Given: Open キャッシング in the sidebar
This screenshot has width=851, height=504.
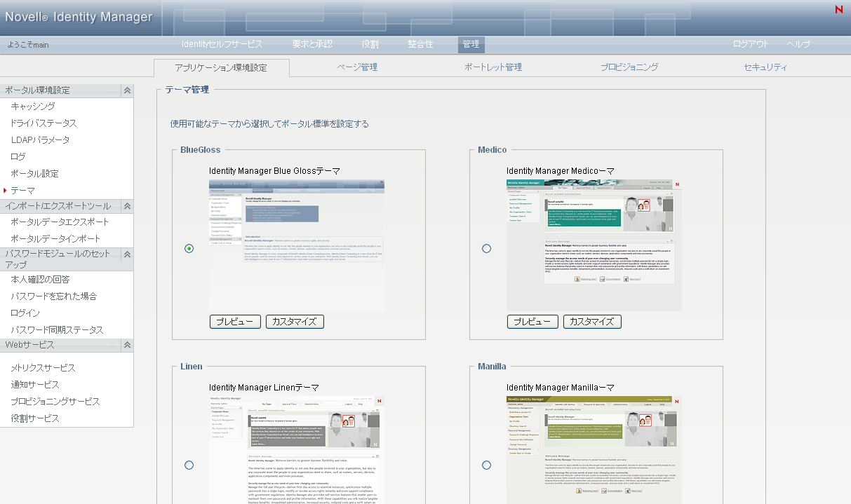Looking at the screenshot, I should click(33, 107).
